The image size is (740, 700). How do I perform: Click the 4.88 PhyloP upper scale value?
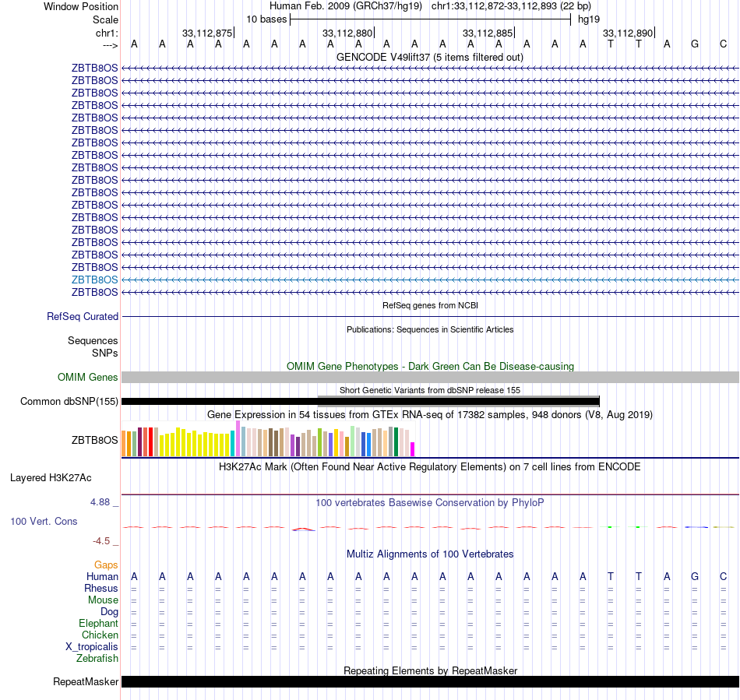100,502
